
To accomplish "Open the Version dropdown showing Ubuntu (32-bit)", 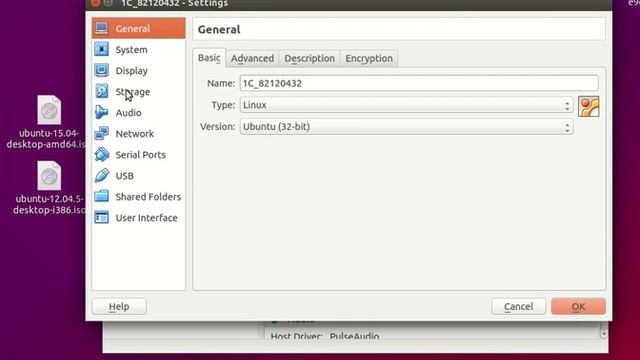I will (407, 127).
